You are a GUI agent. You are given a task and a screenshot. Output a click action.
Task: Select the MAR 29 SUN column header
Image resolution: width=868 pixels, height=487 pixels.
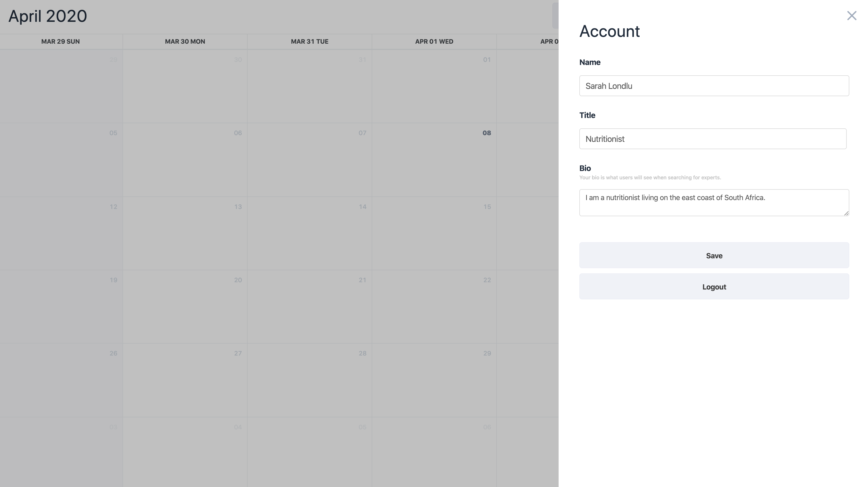pos(61,42)
